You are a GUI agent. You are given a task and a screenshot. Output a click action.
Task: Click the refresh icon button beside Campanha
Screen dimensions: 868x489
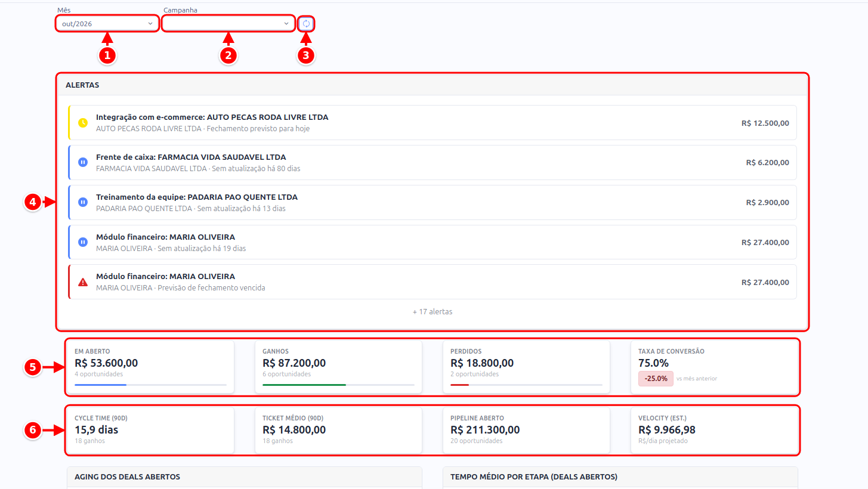point(306,24)
